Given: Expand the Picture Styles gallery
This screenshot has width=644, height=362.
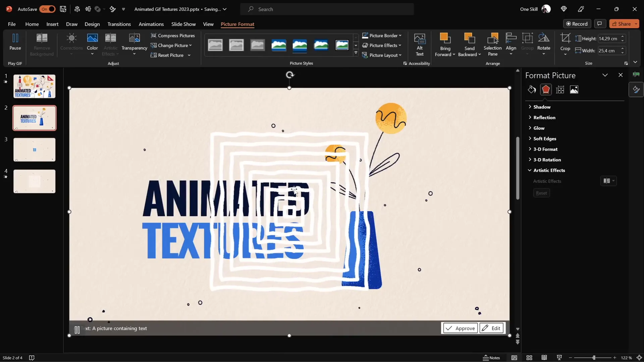Looking at the screenshot, I should coord(356,53).
